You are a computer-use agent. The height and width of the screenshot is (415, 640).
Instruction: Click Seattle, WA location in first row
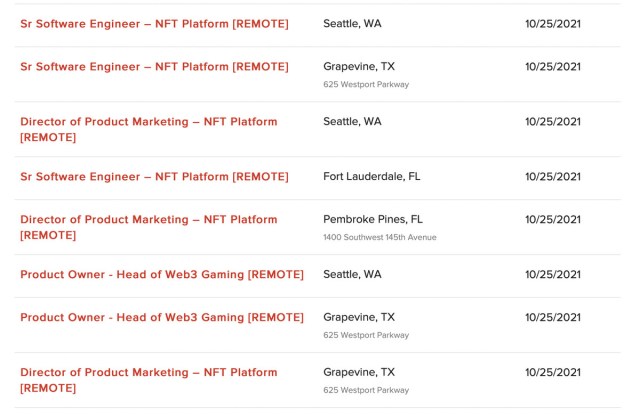[x=352, y=24]
